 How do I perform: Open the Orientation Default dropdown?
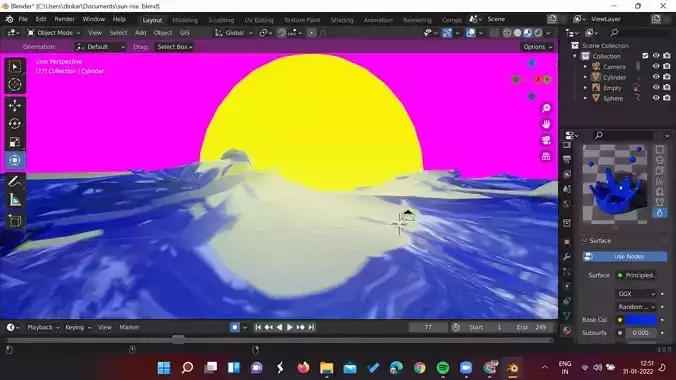click(x=100, y=47)
